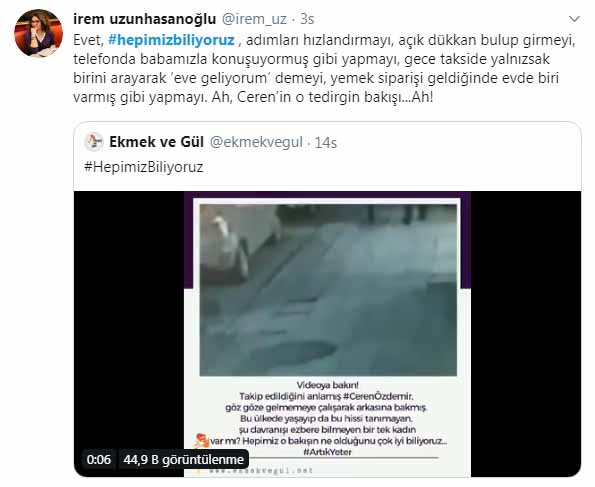Image resolution: width=595 pixels, height=487 pixels.
Task: Open the tweet's main text paragraph
Action: (324, 69)
